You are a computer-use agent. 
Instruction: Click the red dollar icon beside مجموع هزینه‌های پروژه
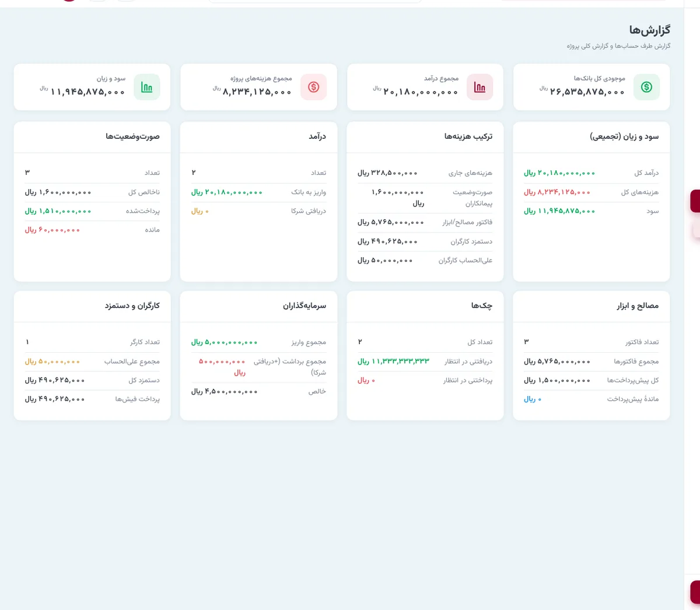[x=314, y=87]
